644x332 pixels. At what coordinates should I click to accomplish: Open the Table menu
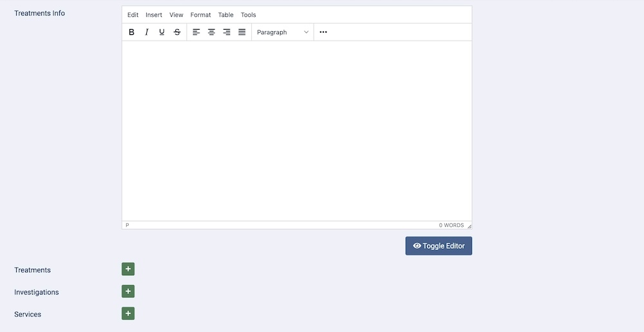[225, 15]
